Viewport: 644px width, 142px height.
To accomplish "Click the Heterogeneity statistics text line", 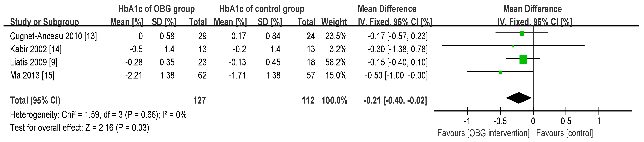I will click(98, 115).
